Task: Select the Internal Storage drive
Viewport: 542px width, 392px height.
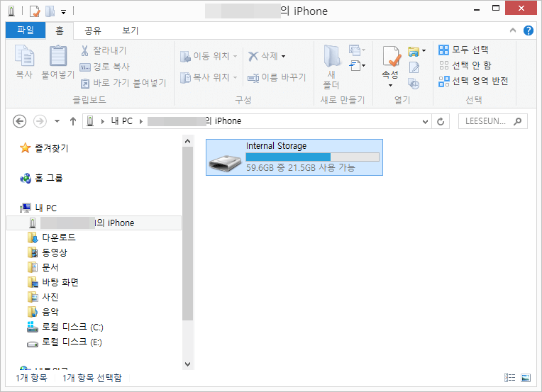Action: [x=294, y=157]
